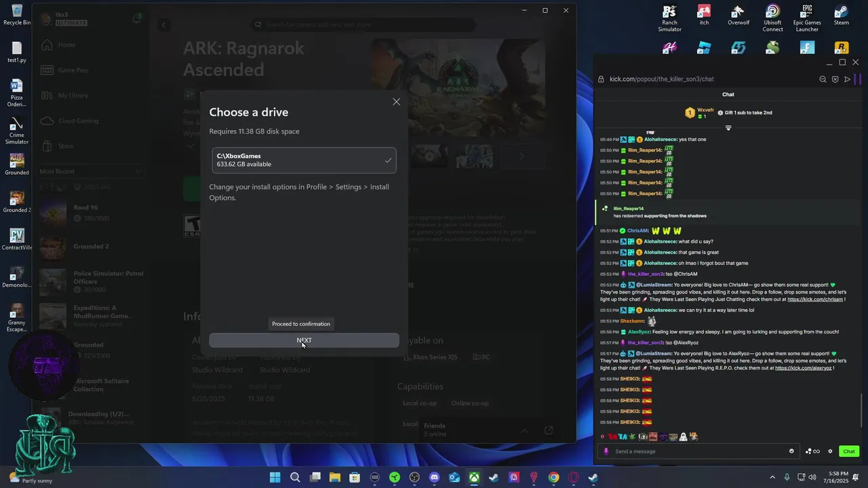Click the zoom icon in the Kick address bar
This screenshot has width=868, height=488.
click(x=823, y=79)
